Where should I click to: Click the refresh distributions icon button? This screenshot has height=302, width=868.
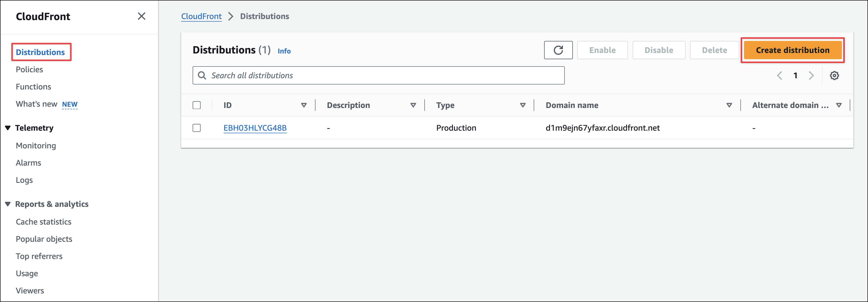pos(558,50)
